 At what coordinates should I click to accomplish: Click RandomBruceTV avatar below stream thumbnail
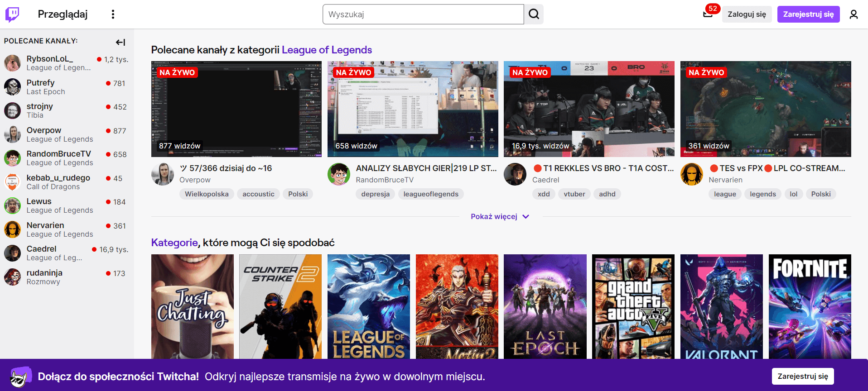pyautogui.click(x=339, y=174)
